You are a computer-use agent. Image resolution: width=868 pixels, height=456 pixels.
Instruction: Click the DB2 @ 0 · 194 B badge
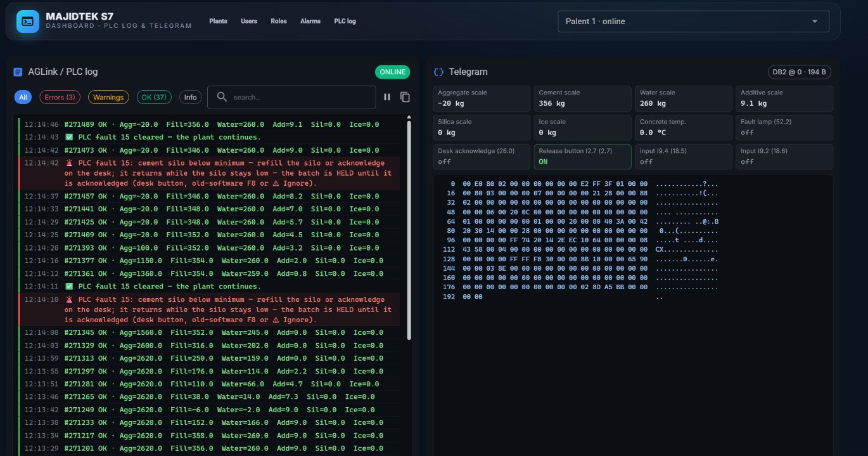[x=799, y=72]
